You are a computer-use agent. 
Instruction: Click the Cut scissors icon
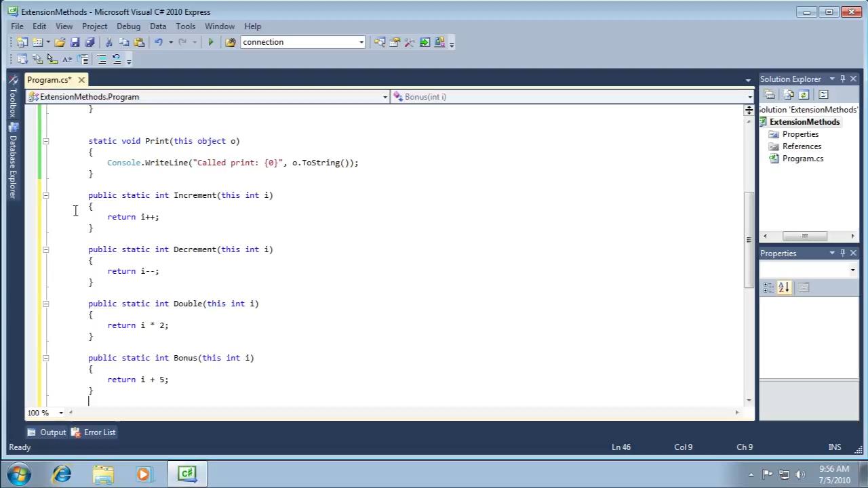tap(108, 42)
